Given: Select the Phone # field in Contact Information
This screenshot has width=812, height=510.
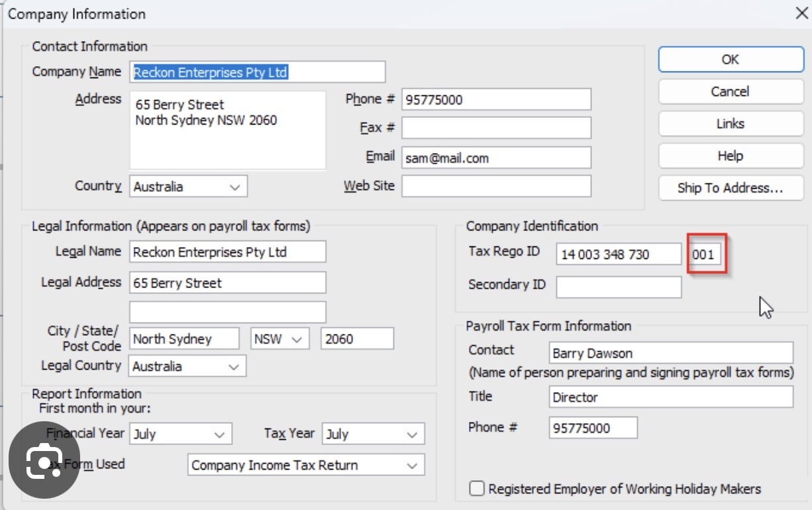Looking at the screenshot, I should (496, 100).
